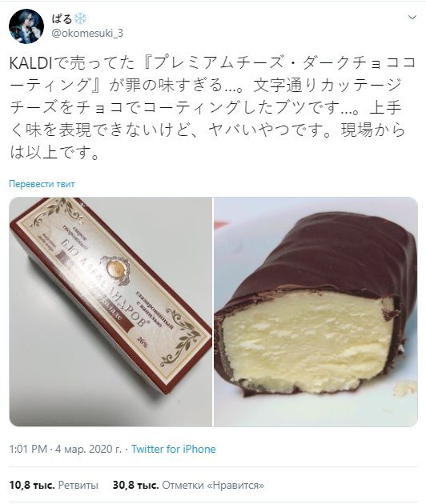Click the gold seal emblem on the package

(114, 269)
